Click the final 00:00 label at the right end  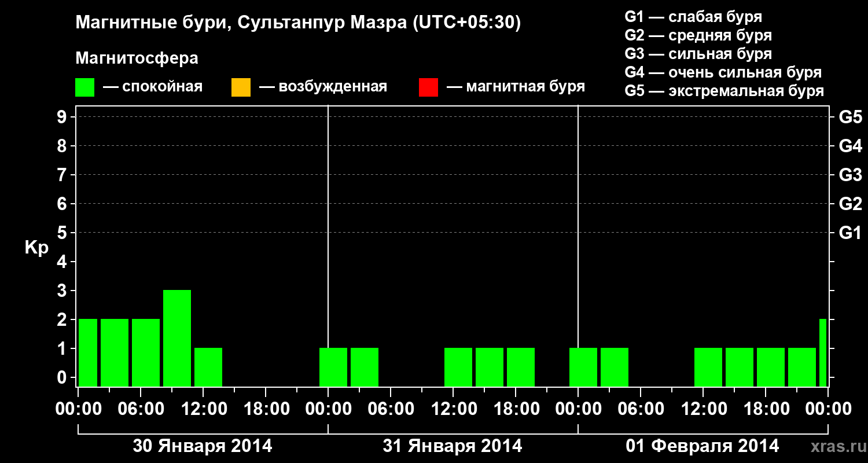point(828,409)
